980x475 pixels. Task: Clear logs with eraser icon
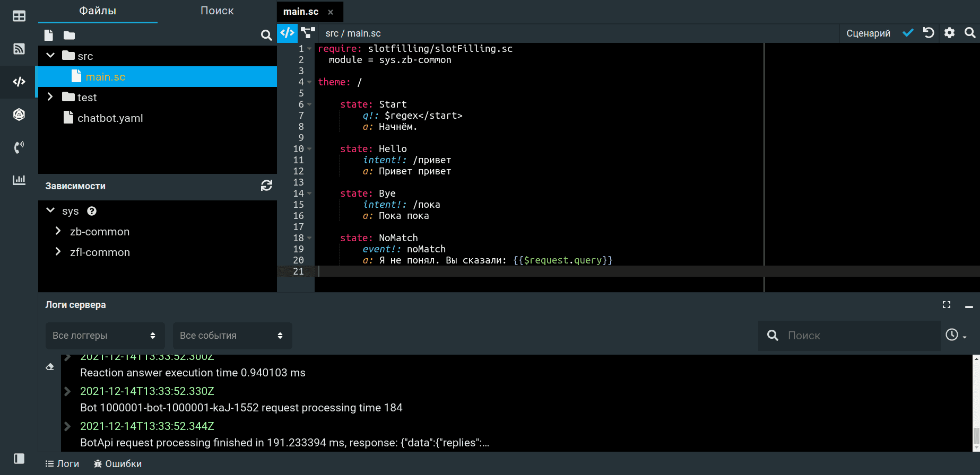click(50, 367)
